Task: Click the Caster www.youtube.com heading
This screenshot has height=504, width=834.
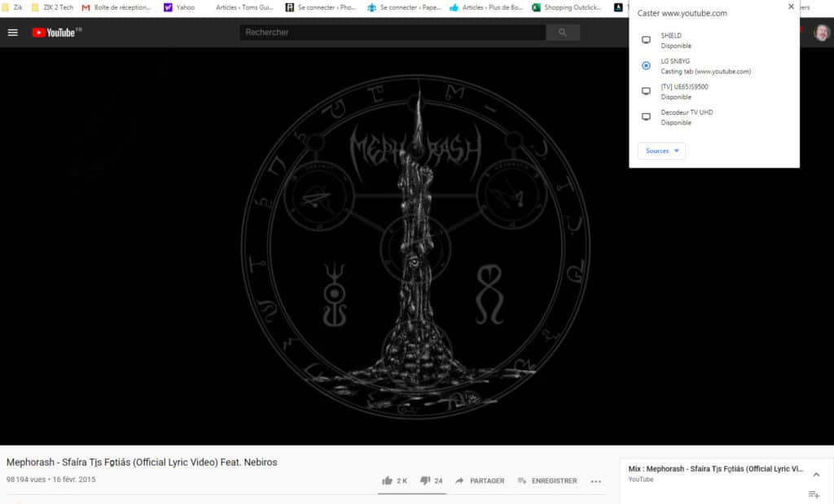Action: (x=682, y=13)
